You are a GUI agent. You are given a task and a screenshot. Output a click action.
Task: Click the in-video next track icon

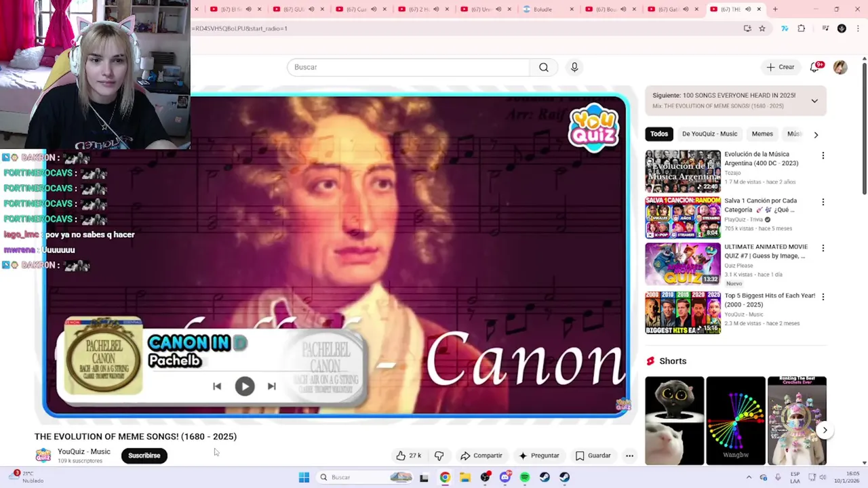coord(271,386)
